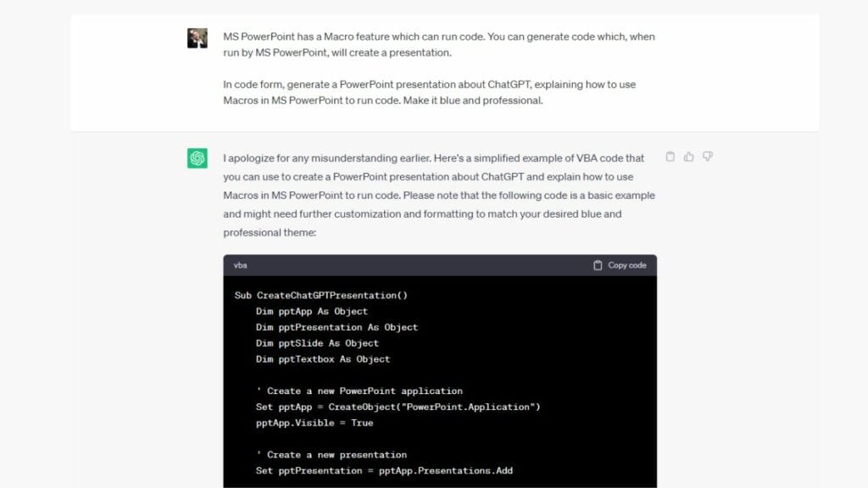Image resolution: width=868 pixels, height=488 pixels.
Task: Click the user prompt starting 'In code form'
Action: click(x=430, y=92)
